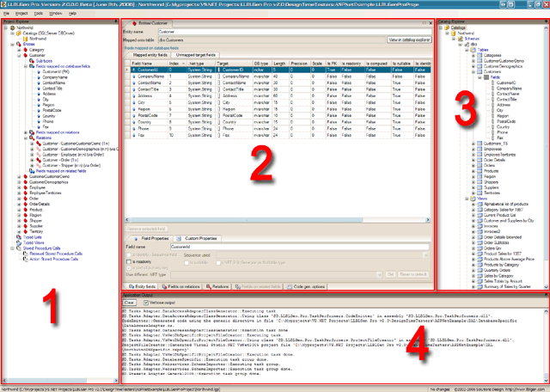Click View in catalog explorer button
Screen dimensions: 550x392
409,40
